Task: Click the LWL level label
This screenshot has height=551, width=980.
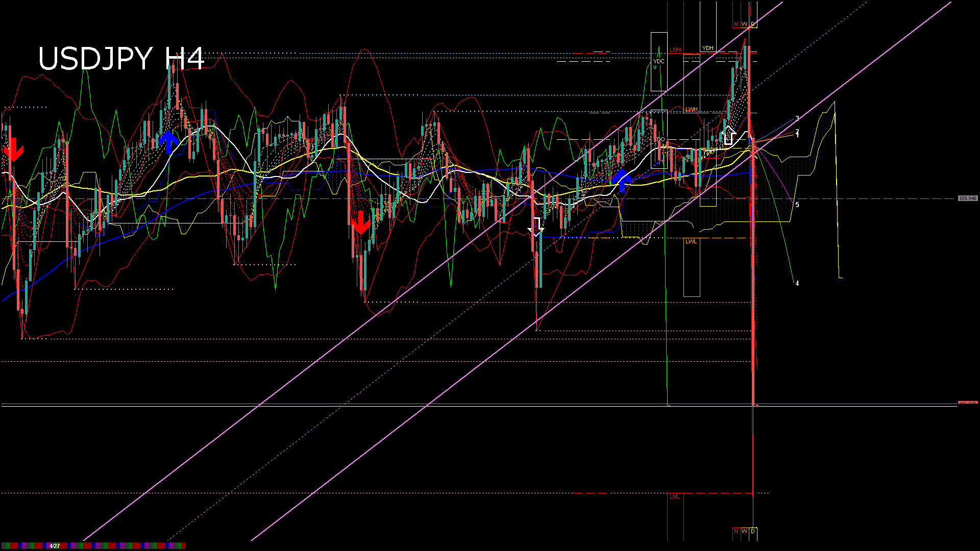Action: (x=691, y=241)
